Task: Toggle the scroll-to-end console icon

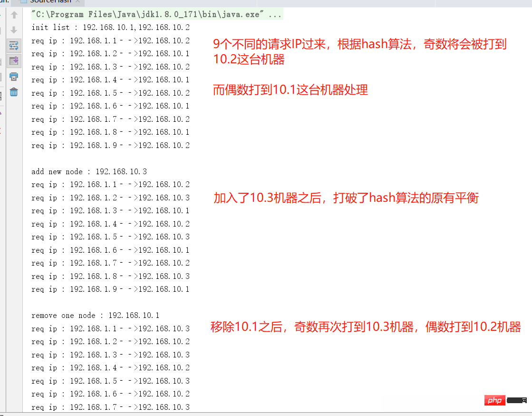Action: 14,61
